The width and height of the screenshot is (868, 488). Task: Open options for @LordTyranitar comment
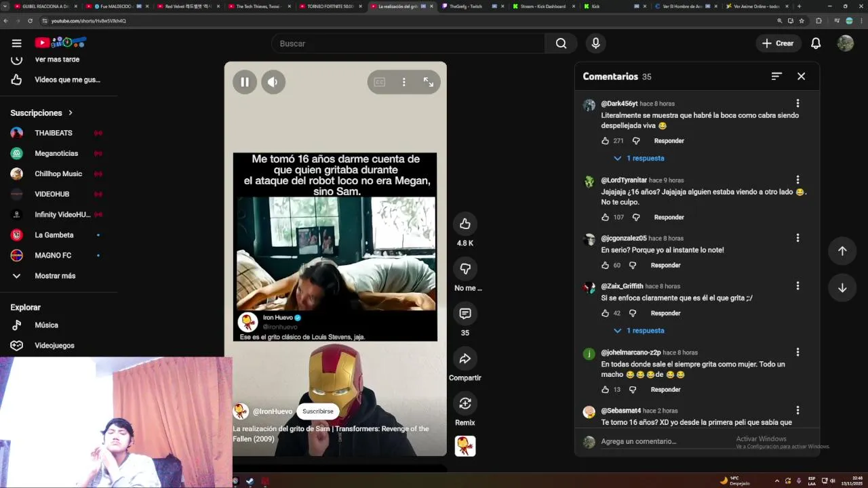[x=797, y=180]
